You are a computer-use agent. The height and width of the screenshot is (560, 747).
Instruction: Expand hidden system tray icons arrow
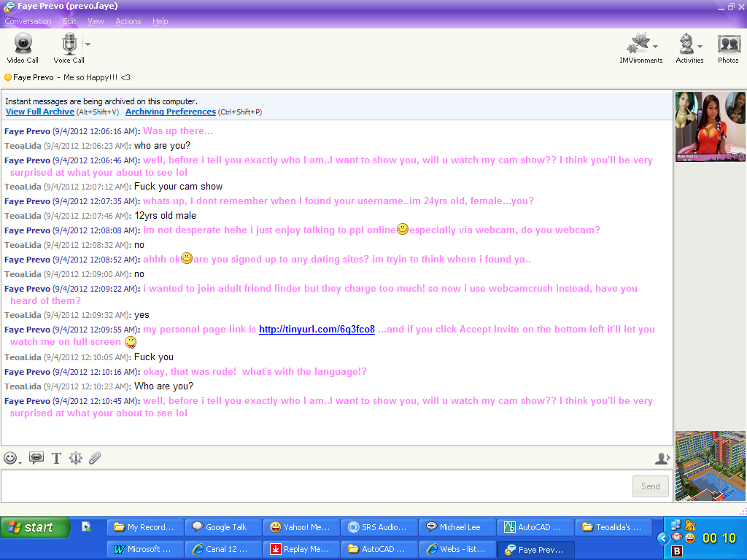[x=662, y=539]
